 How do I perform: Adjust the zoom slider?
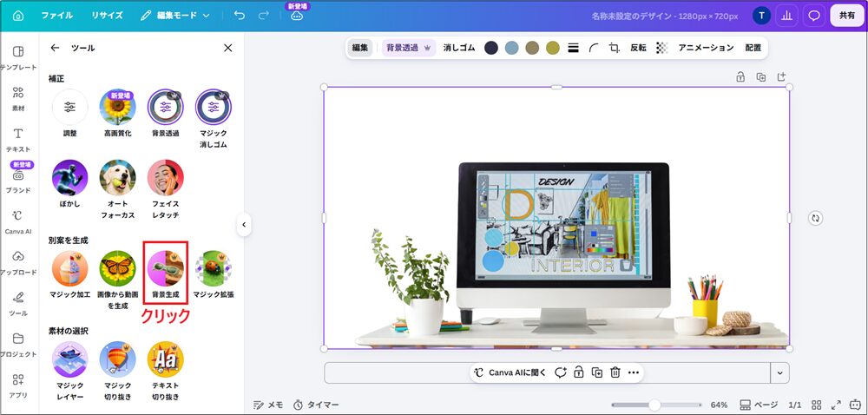tap(654, 405)
